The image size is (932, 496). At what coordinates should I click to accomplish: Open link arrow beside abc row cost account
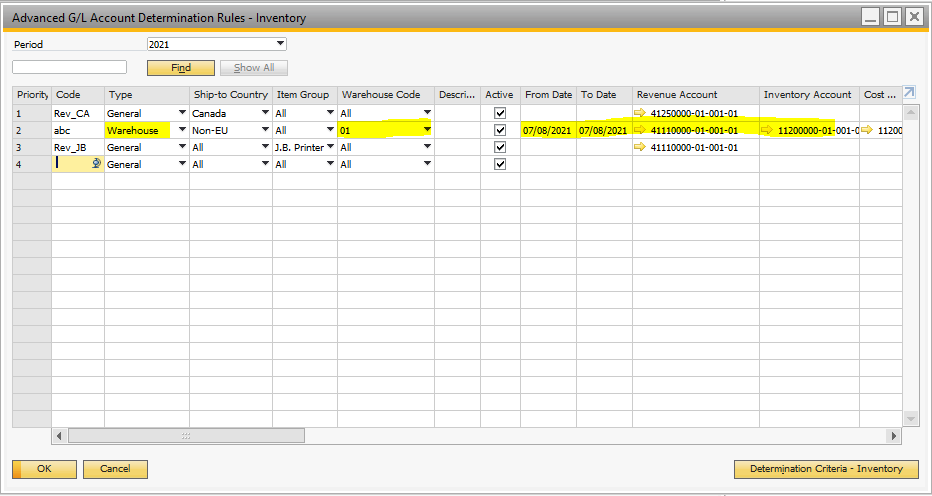pyautogui.click(x=868, y=130)
